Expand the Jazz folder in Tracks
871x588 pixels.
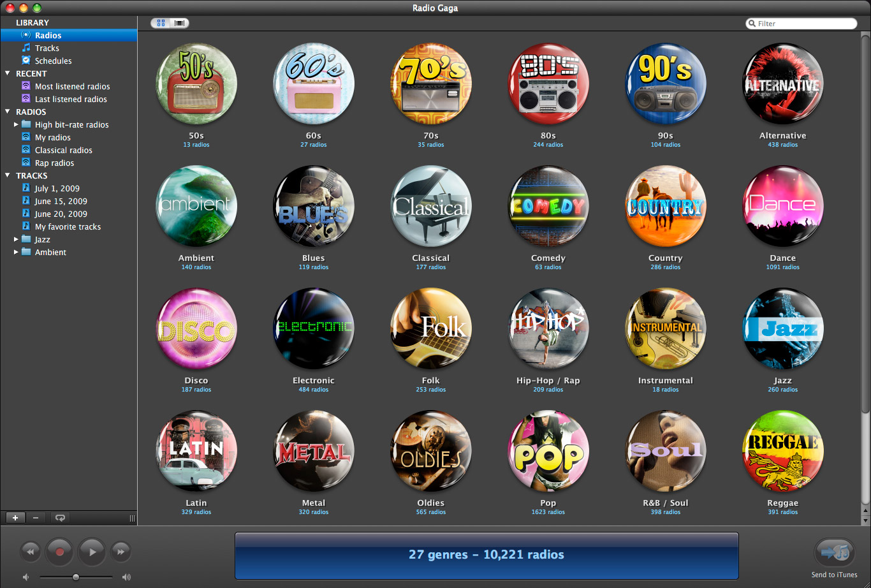(16, 239)
